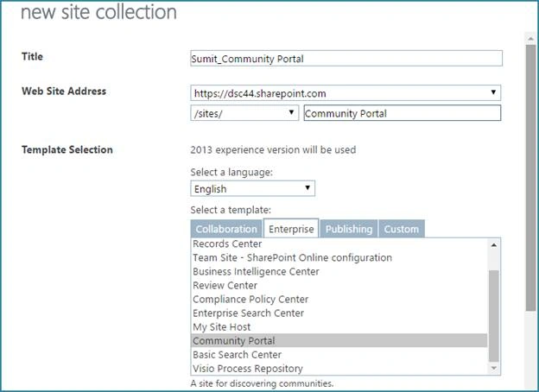Screen dimensions: 539x392
Task: Select Team Site - SharePoint Online configuration
Action: point(339,257)
